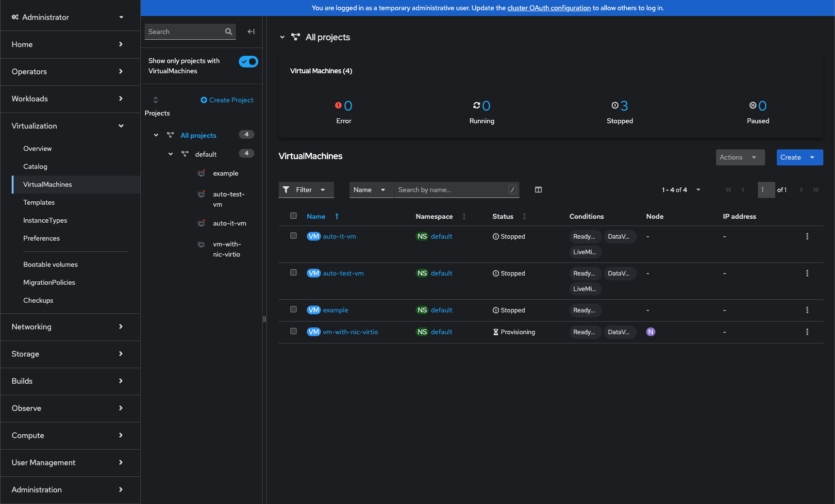Collapse the All projects tree node
Screen dimensions: 835x504
point(156,135)
